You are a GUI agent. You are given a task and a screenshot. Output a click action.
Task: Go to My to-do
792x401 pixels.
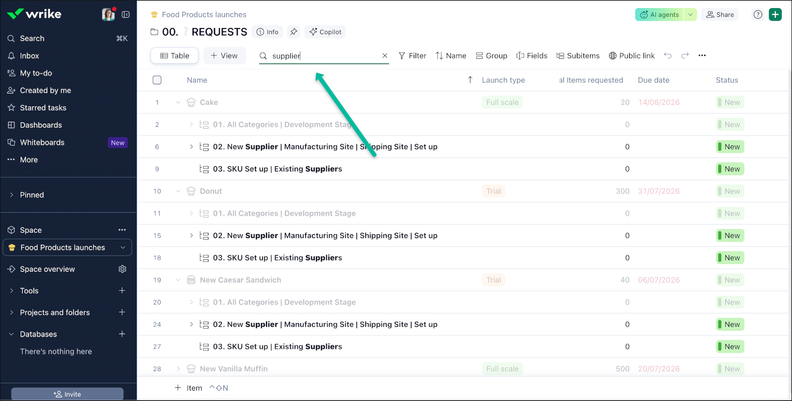click(35, 73)
